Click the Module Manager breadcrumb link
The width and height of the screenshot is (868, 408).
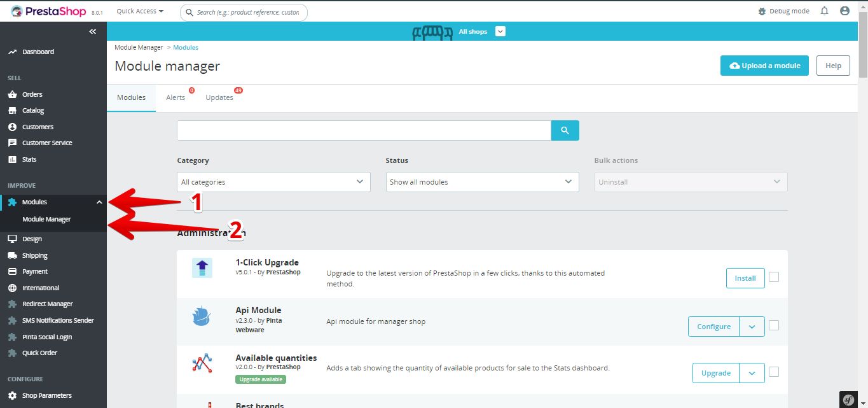pyautogui.click(x=139, y=48)
